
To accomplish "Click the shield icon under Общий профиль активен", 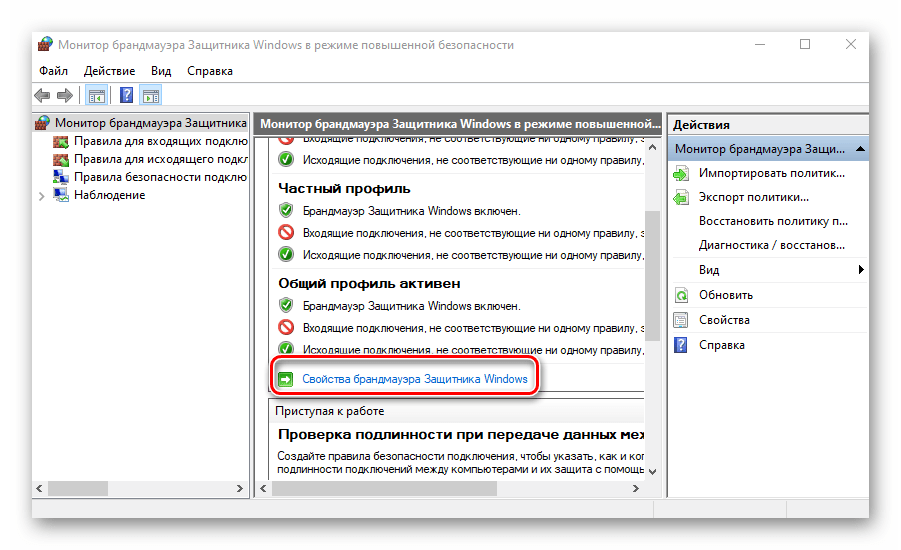I will (286, 305).
